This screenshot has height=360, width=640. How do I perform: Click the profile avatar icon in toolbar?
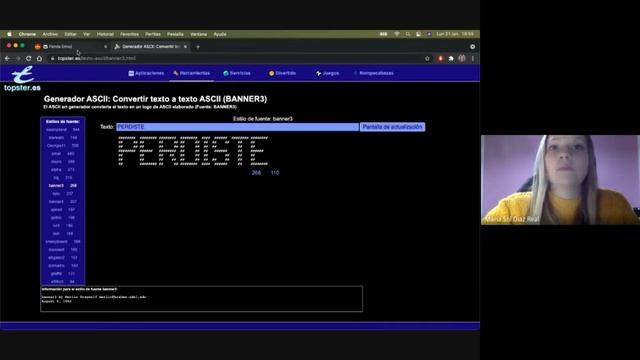(462, 58)
